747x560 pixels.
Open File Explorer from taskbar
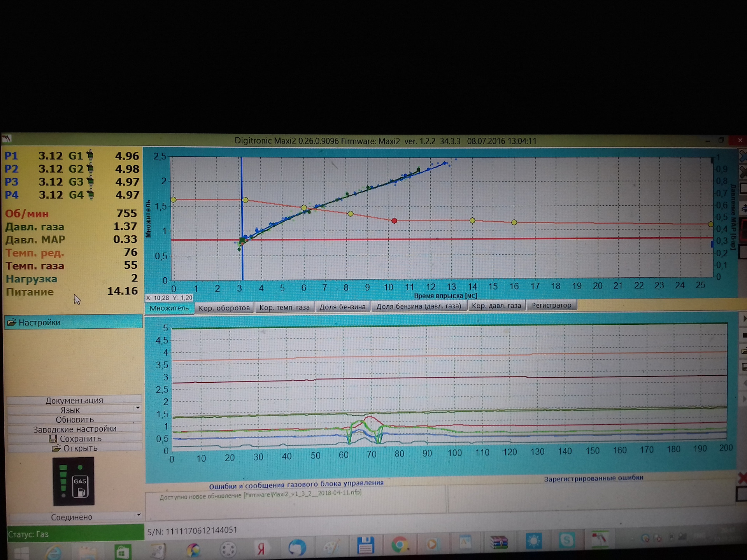pos(88,553)
